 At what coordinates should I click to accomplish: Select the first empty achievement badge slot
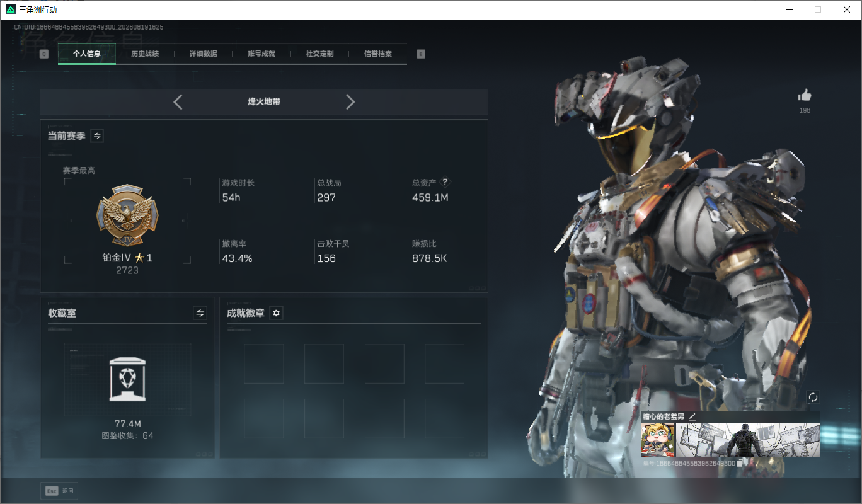(x=263, y=364)
